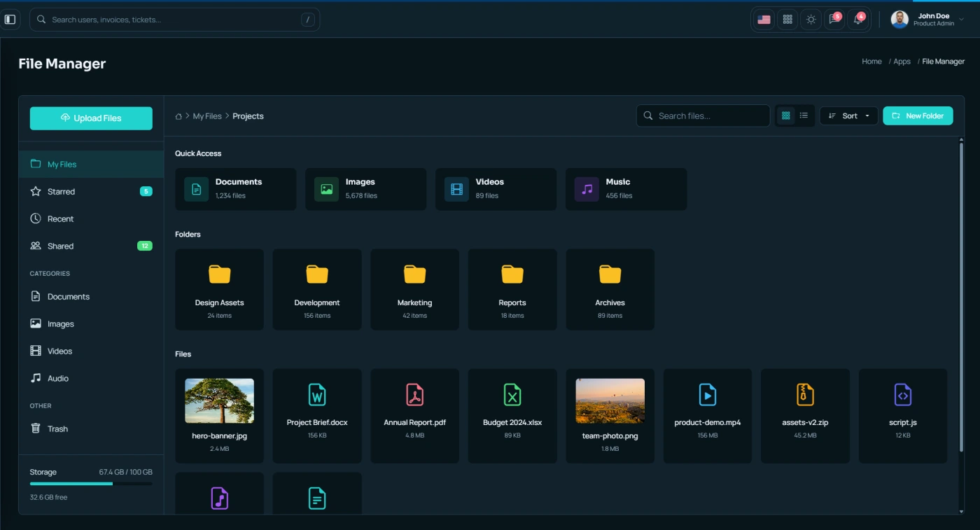Open Trash in the sidebar
980x530 pixels.
coord(91,429)
